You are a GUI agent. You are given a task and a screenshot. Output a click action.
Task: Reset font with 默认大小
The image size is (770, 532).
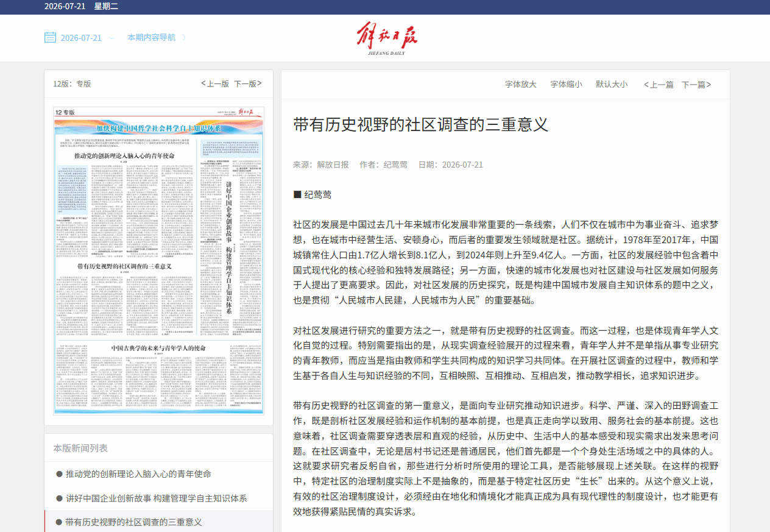(612, 84)
